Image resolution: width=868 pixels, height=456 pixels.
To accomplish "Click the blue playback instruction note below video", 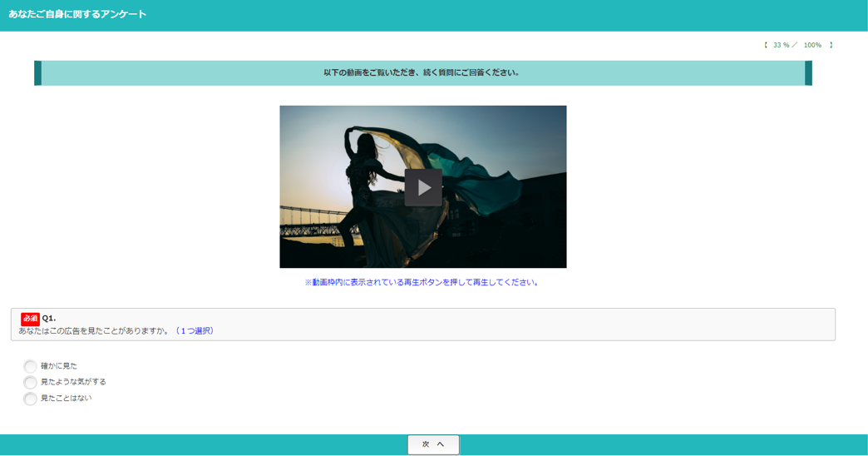I will 422,283.
